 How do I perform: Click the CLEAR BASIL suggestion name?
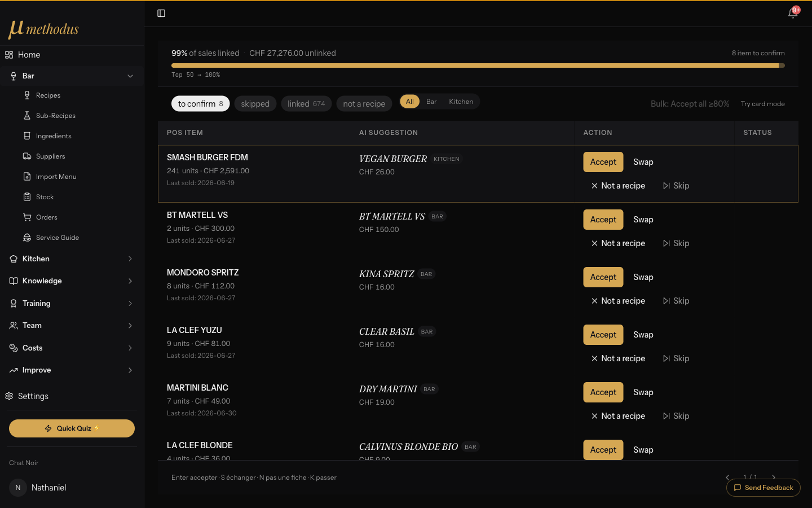coord(387,331)
